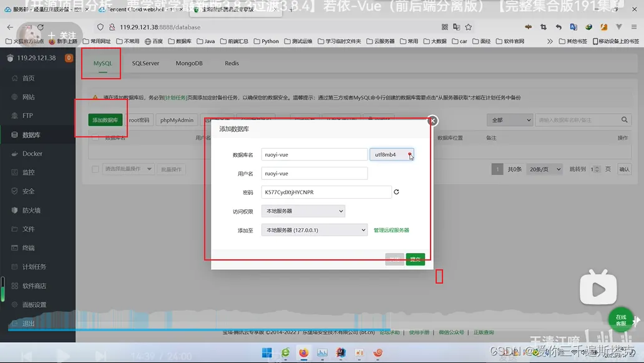Open the 请选择批量操作 dropdown

[x=128, y=169]
